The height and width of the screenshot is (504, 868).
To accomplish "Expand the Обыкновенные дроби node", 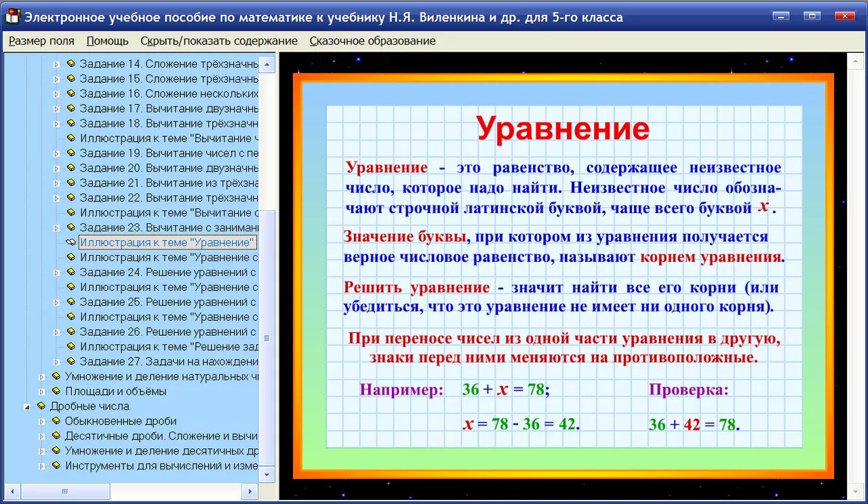I will (42, 421).
